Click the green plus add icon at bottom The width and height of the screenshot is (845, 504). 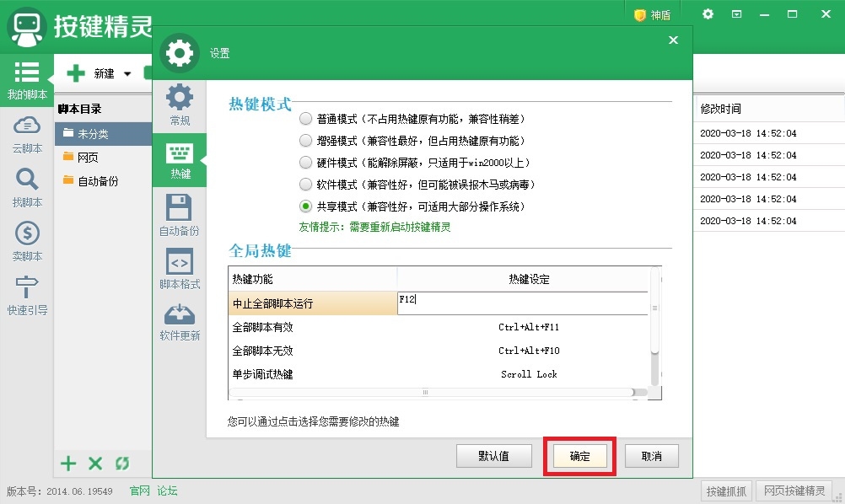click(68, 463)
